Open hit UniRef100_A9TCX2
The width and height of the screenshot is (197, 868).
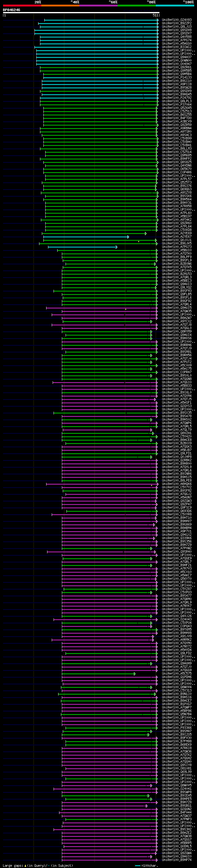pos(177,321)
